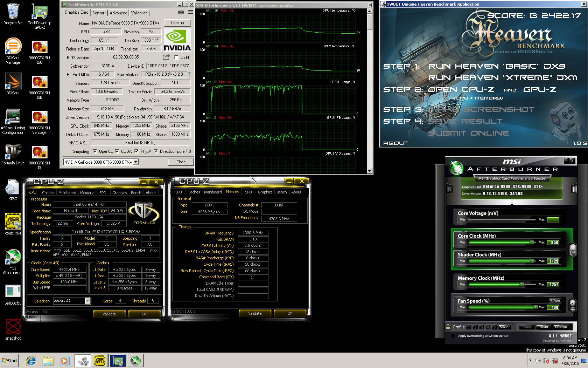
Task: Open cpuz_x64 desktop icon
Action: point(13,224)
